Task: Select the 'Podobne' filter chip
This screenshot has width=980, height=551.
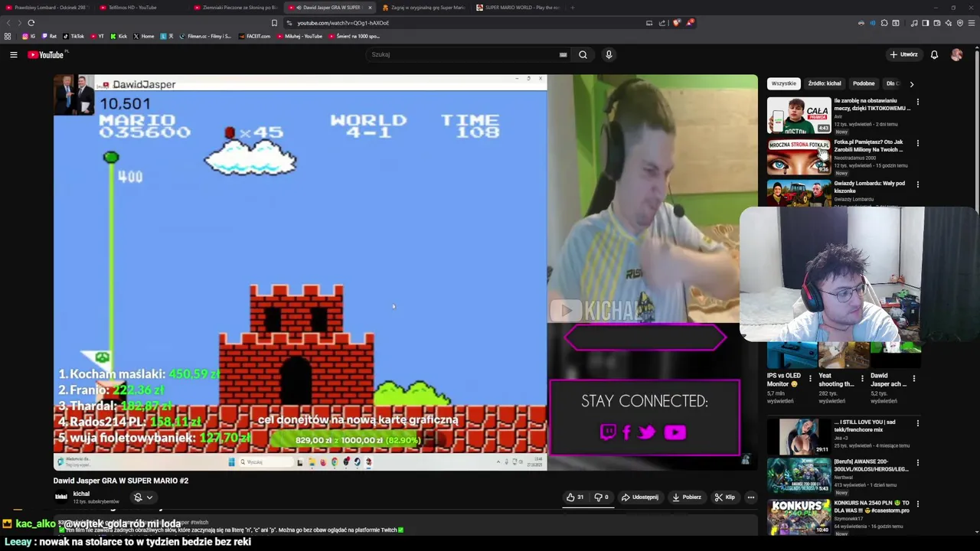Action: tap(864, 83)
